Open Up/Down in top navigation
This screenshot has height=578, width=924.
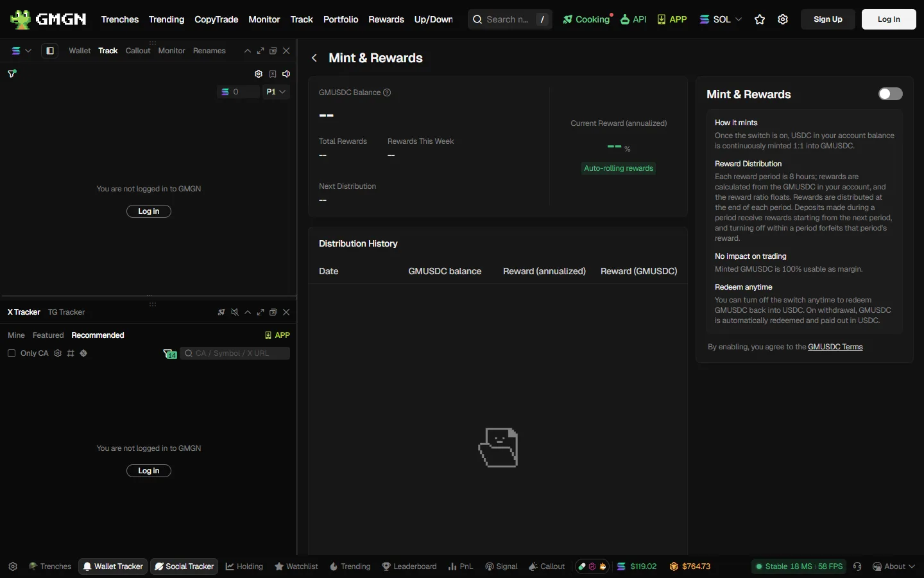click(x=434, y=19)
